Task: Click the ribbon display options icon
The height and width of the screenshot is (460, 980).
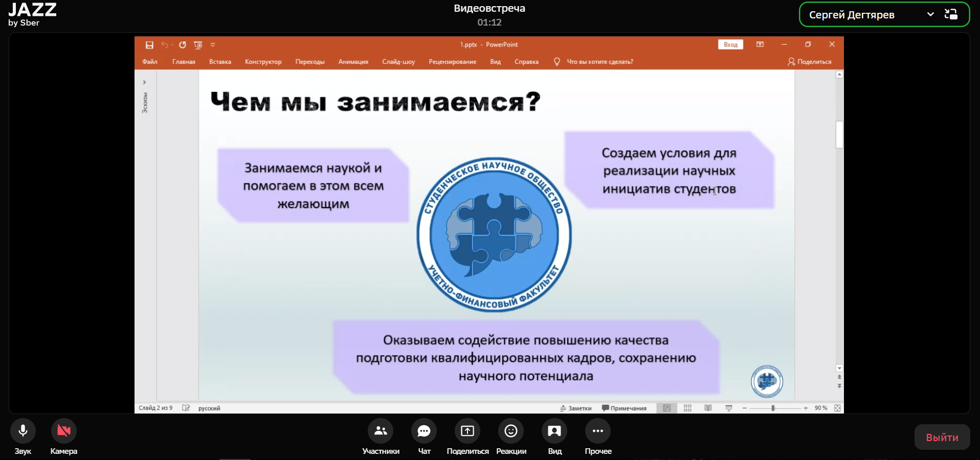Action: point(760,44)
